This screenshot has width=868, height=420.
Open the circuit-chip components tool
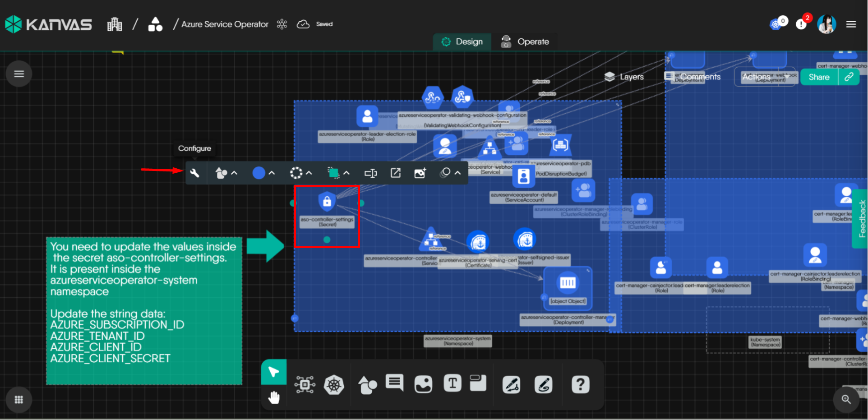305,385
